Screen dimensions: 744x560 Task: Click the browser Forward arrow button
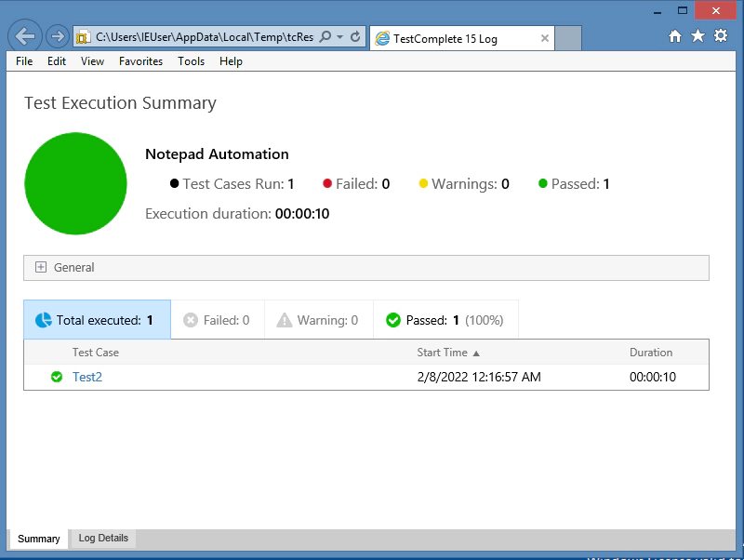(57, 36)
